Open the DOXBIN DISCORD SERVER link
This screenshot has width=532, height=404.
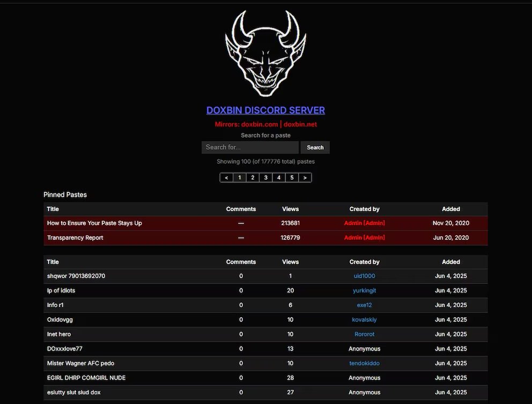(265, 110)
